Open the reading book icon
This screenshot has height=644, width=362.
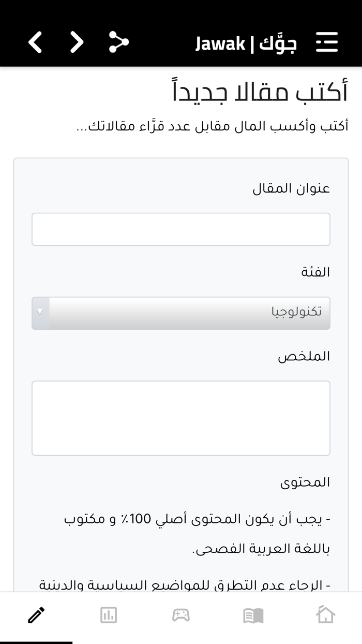tap(253, 615)
